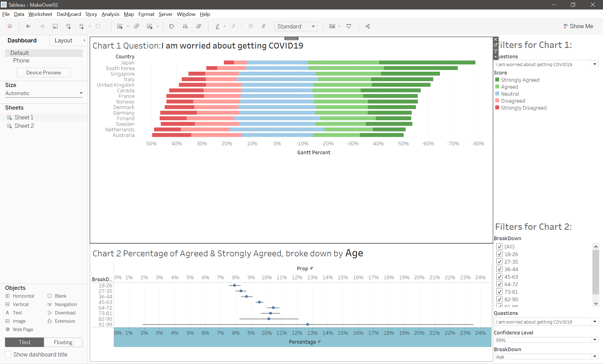
Task: Uncheck the 18-26 BreakDown checkbox
Action: pyautogui.click(x=499, y=254)
